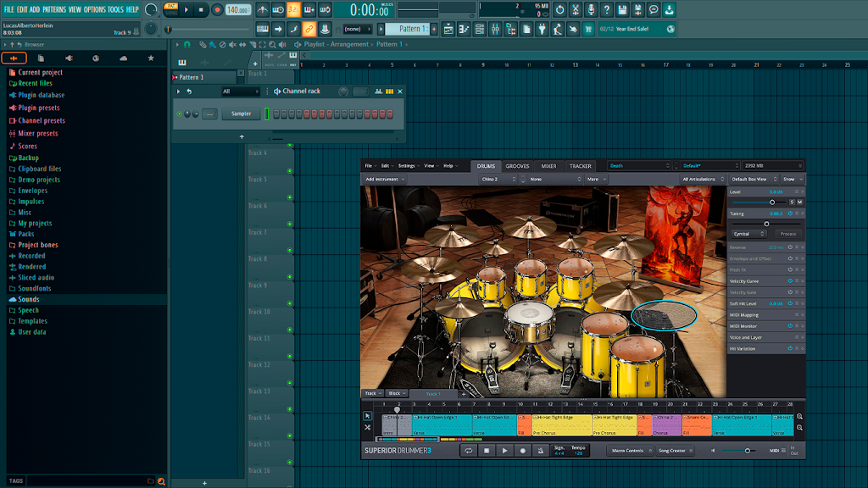
Task: Adjust Superior Drummer master volume slider
Action: 748,451
